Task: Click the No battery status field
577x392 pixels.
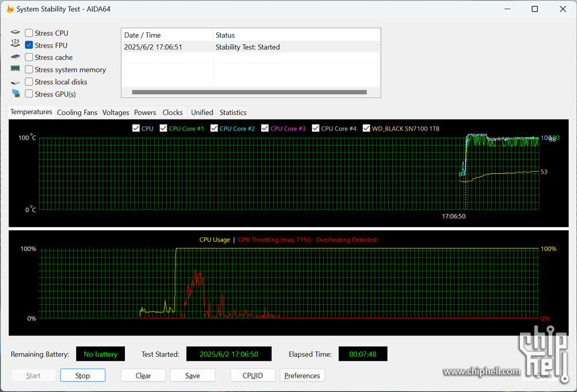Action: point(101,354)
